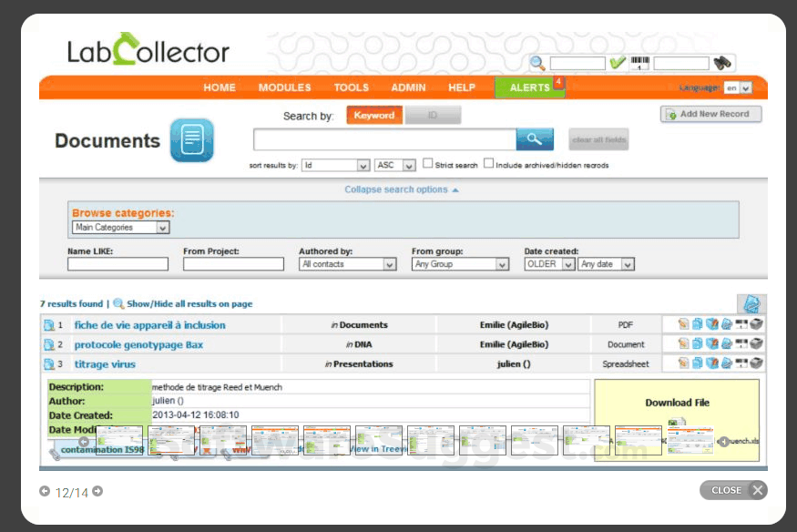Screen dimensions: 797x532
Task: Switch search mode to ID
Action: pos(434,115)
